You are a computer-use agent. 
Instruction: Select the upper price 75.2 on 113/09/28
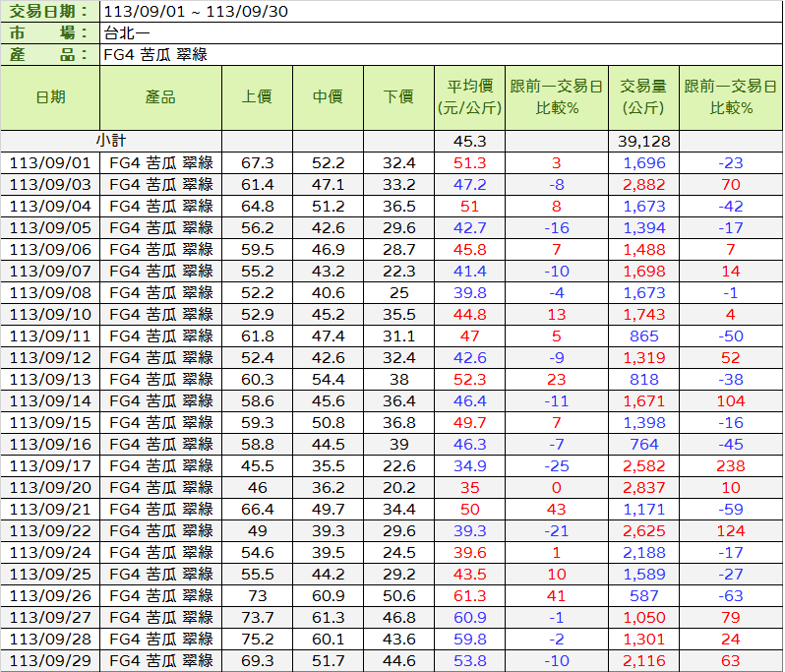click(257, 639)
